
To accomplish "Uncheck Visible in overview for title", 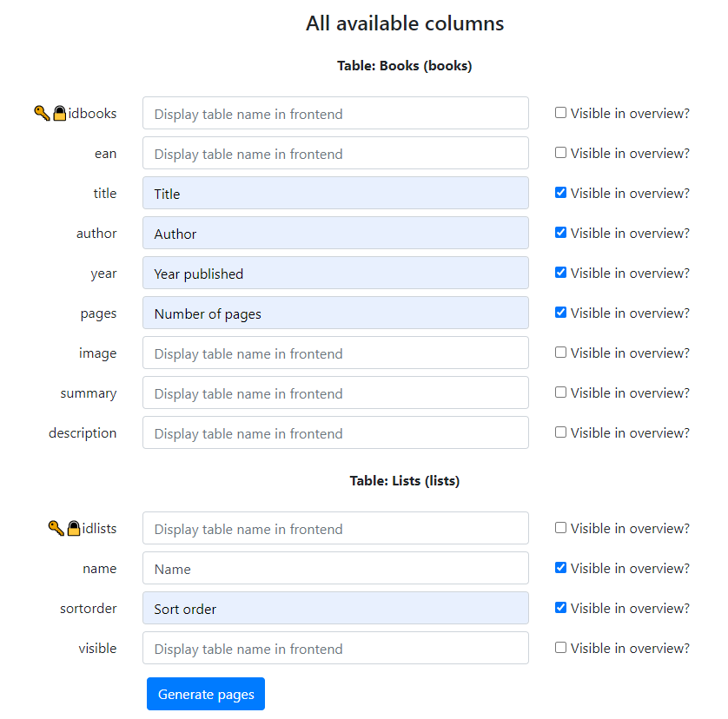I will point(560,193).
